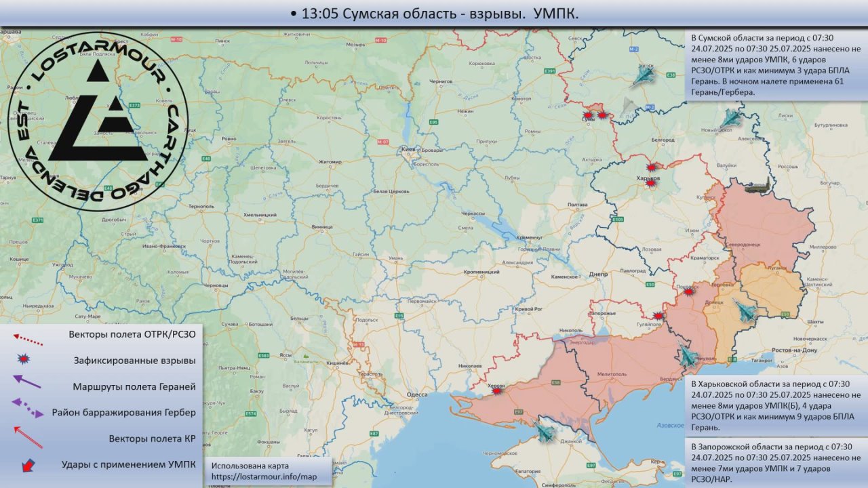Click the Бутурлиновка city label
Viewport: 868px width, 488px height.
[831, 125]
